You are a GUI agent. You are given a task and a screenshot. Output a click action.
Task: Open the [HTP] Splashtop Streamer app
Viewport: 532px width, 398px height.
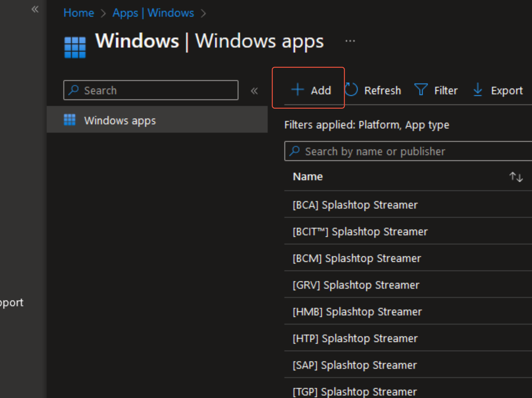[x=355, y=338]
